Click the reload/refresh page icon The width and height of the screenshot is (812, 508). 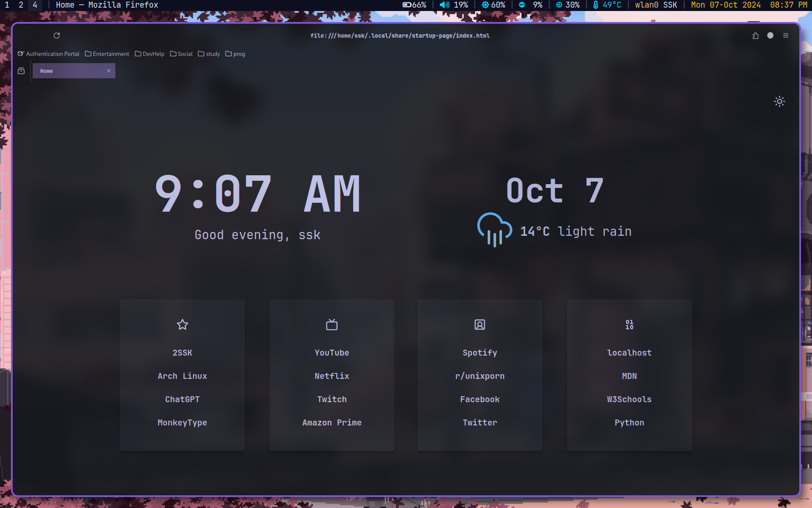point(57,36)
